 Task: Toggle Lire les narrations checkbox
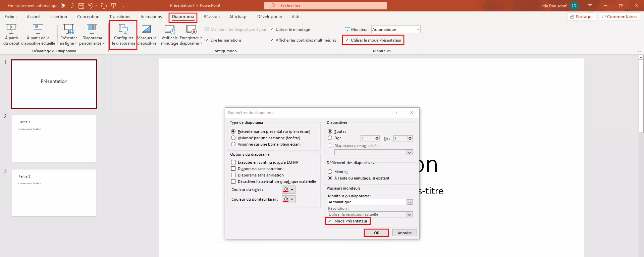[207, 40]
